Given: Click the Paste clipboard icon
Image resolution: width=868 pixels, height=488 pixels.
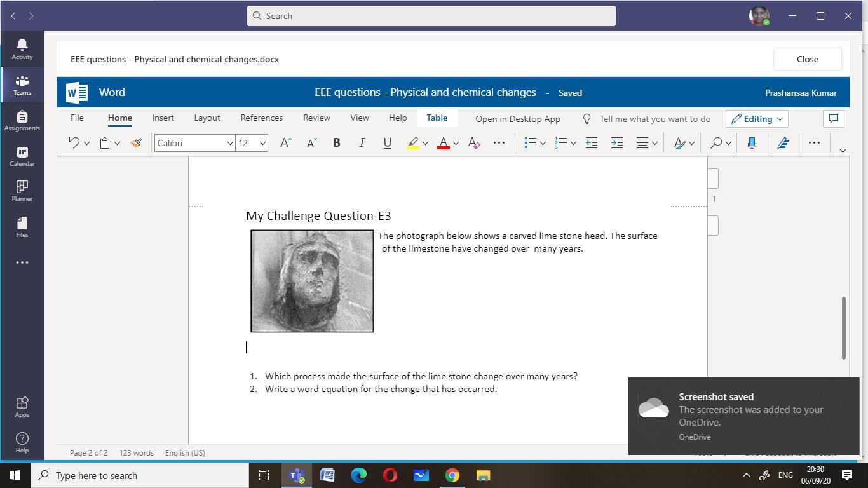Looking at the screenshot, I should (x=105, y=143).
